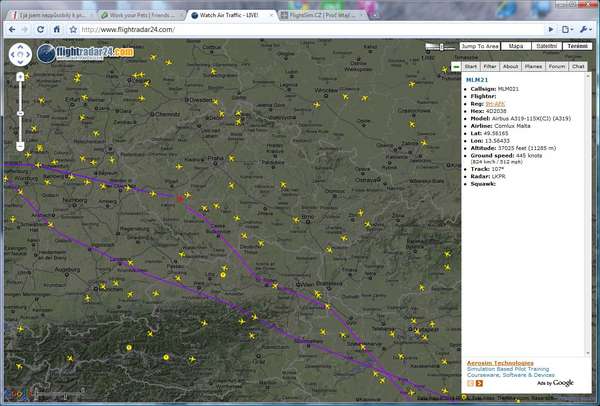
Task: Reload the page with the refresh icon
Action: click(x=40, y=29)
